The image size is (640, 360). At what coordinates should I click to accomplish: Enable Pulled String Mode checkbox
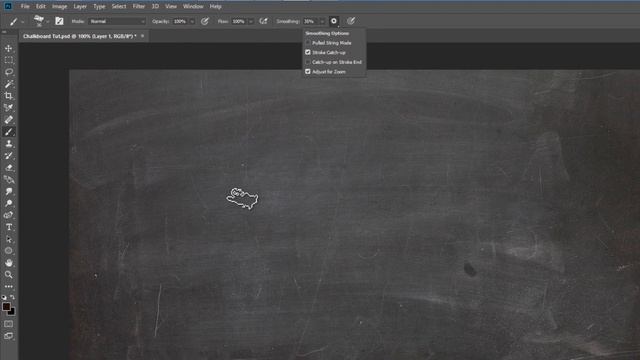[x=308, y=43]
